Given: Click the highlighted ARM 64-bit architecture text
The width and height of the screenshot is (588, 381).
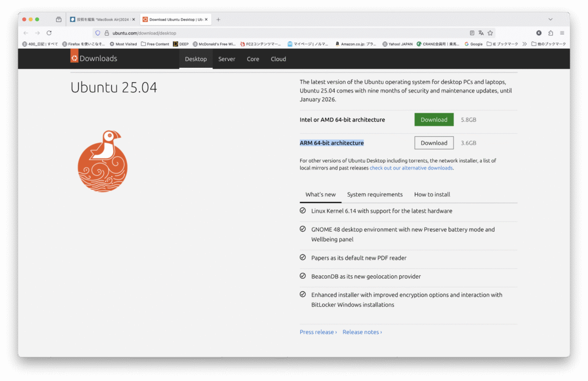Looking at the screenshot, I should pyautogui.click(x=331, y=143).
